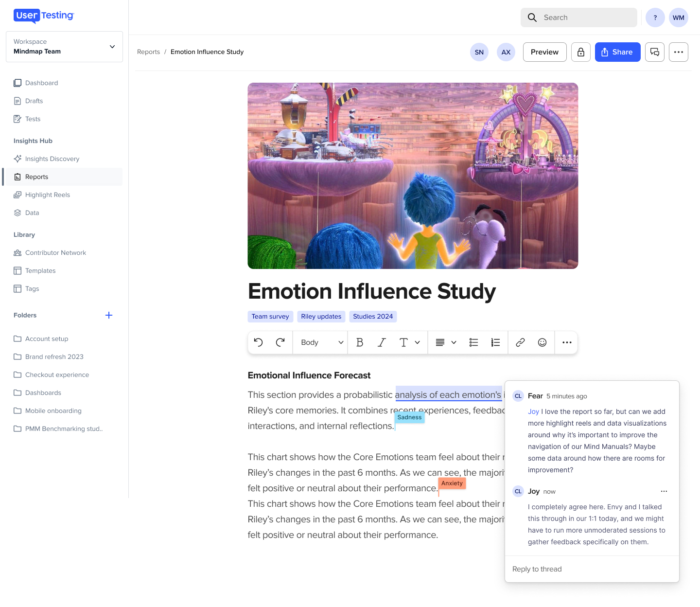Click the insert link icon
This screenshot has height=607, width=700.
click(520, 342)
